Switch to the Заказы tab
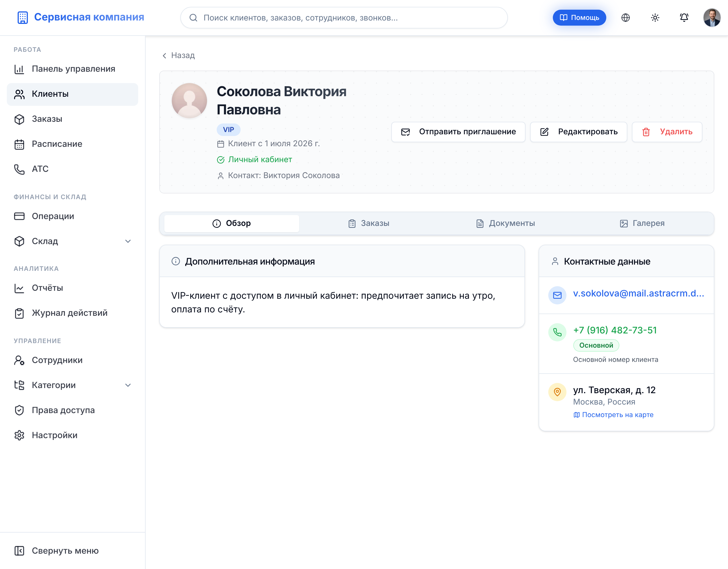 pos(369,223)
